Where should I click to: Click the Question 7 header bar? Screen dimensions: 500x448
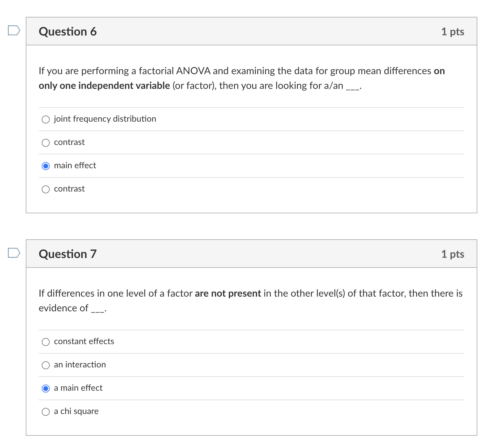215,253
